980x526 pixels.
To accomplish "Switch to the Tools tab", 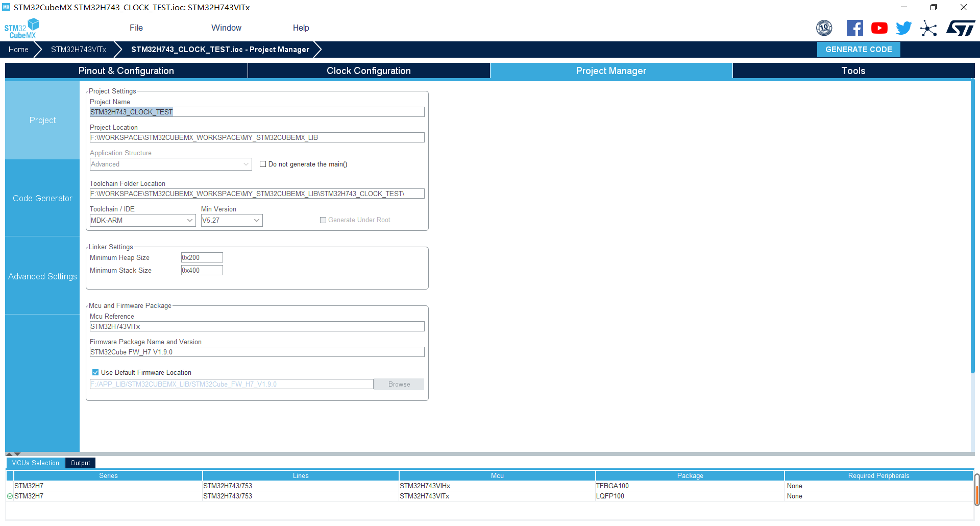I will pos(853,70).
